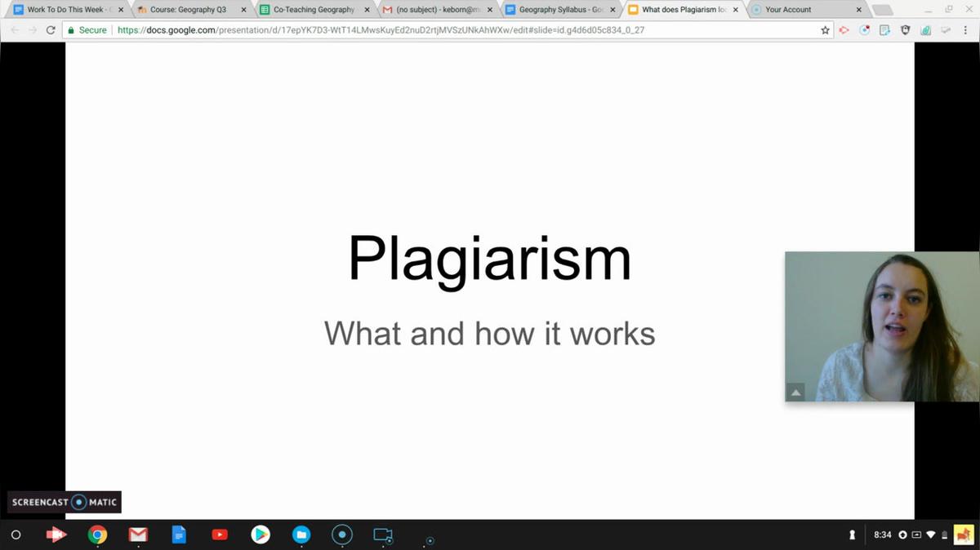Viewport: 980px width, 550px height.
Task: Open the Chrome three-dot menu
Action: (966, 30)
